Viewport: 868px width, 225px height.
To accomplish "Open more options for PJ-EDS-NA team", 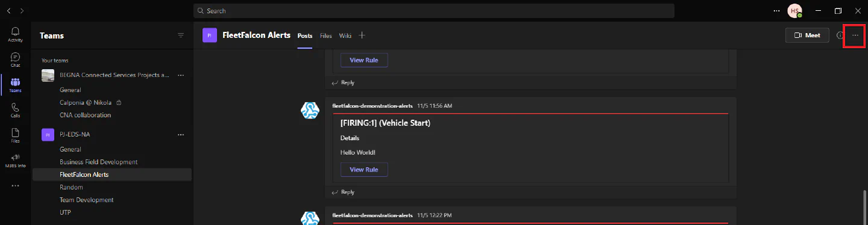I will click(x=180, y=135).
